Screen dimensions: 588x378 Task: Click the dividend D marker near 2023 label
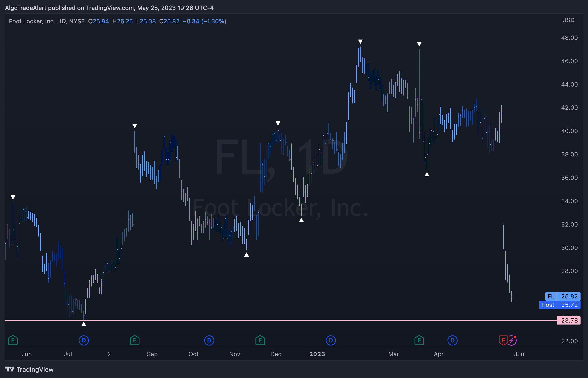click(331, 340)
